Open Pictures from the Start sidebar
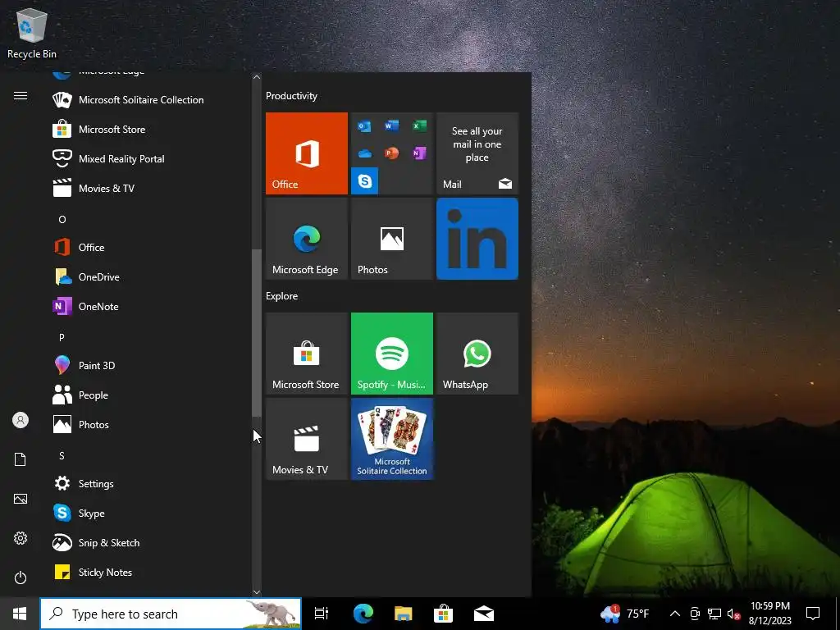 click(21, 499)
